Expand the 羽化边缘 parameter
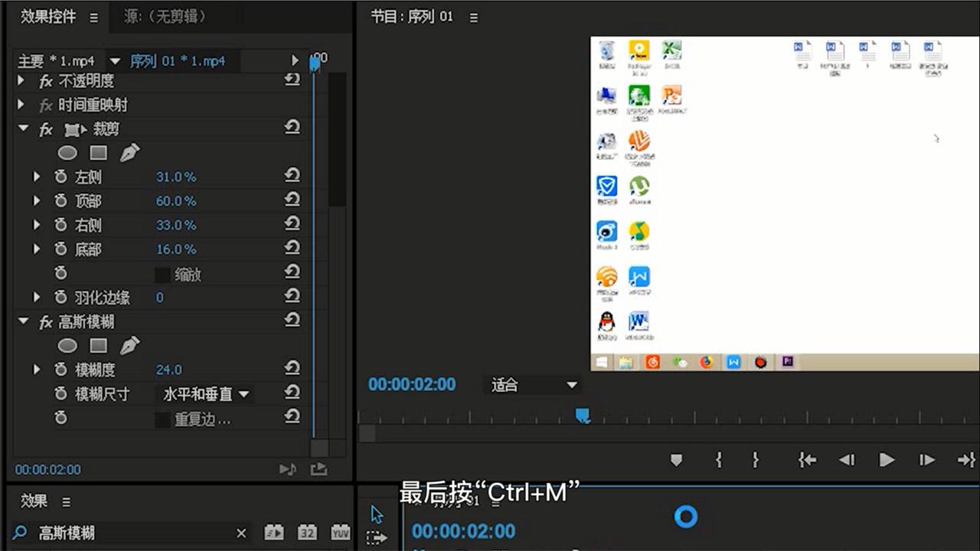 [x=37, y=297]
